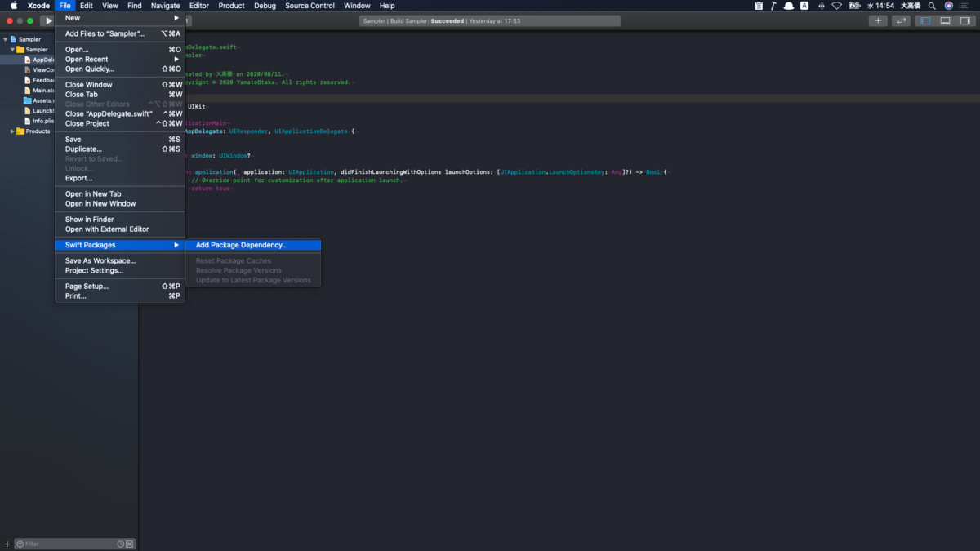Select Open Quickly... menu item
Viewport: 980px width, 551px height.
120,69
